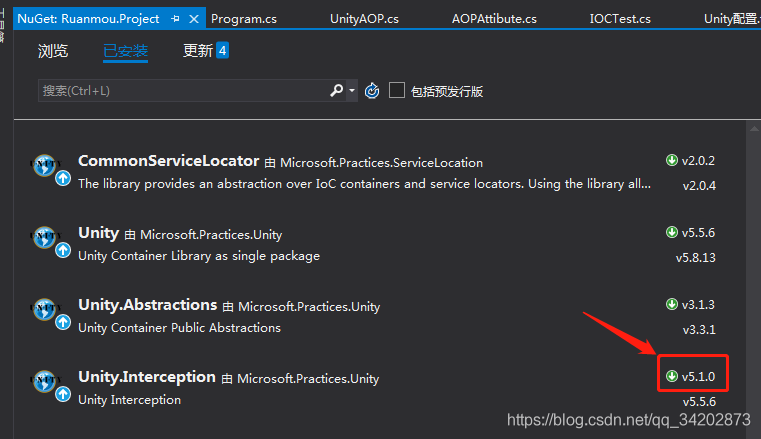Click available version v5.8.13
The height and width of the screenshot is (439, 761).
pyautogui.click(x=695, y=257)
